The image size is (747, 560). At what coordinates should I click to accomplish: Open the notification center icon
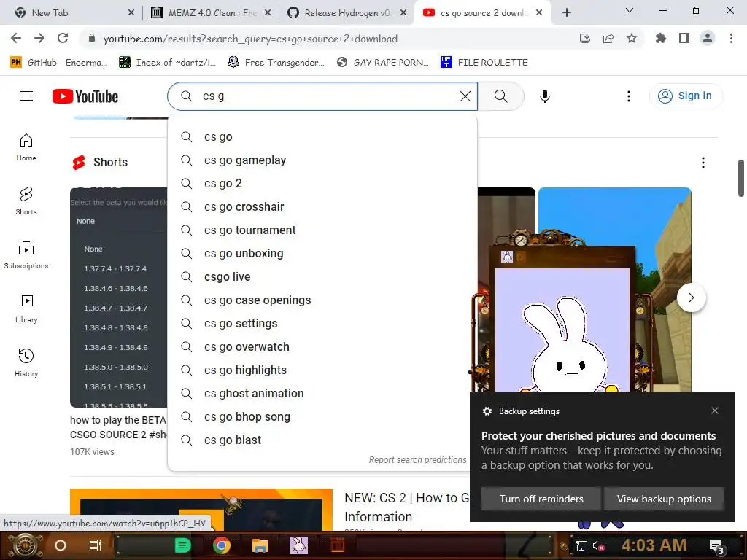717,545
